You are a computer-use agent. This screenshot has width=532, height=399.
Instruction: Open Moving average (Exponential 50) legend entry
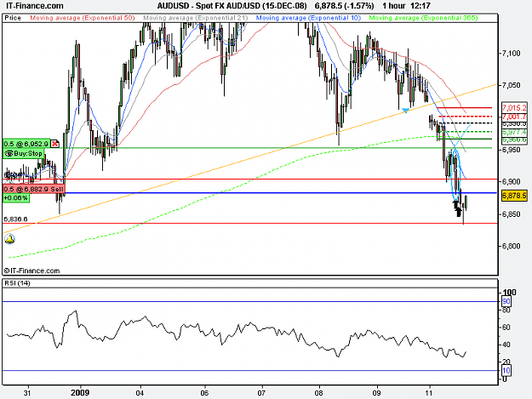point(83,18)
